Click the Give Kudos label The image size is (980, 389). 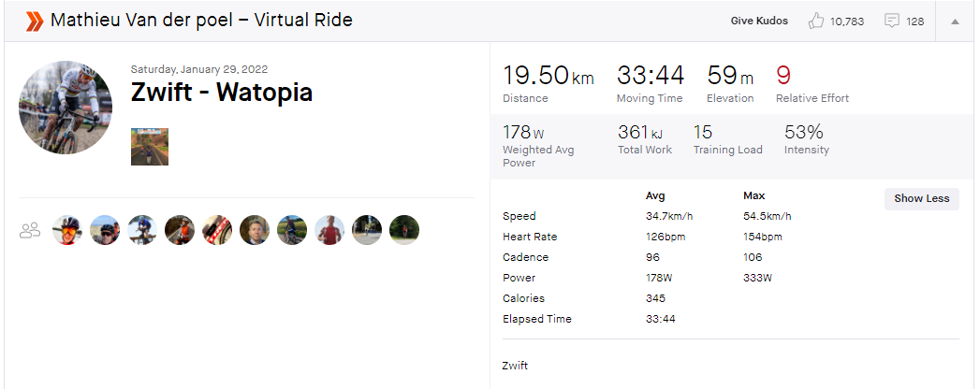coord(758,21)
